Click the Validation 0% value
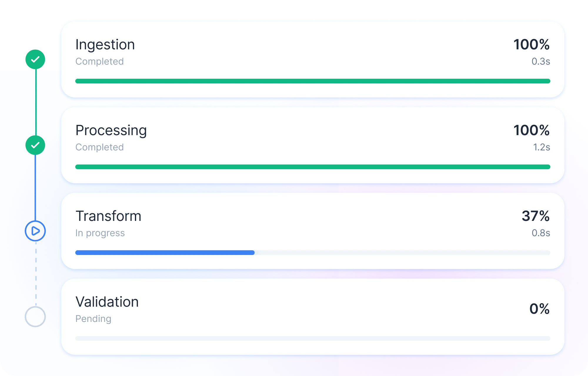588x376 pixels. pos(539,309)
